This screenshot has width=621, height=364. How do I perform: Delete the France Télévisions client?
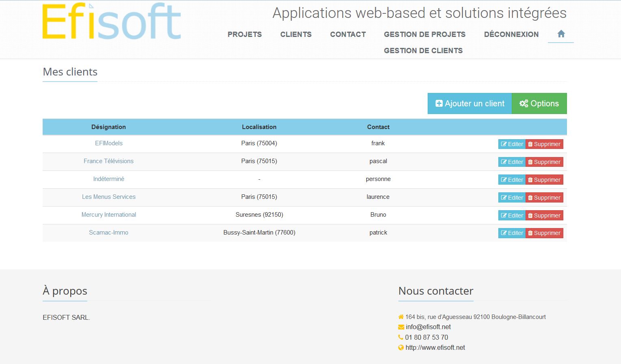click(544, 162)
